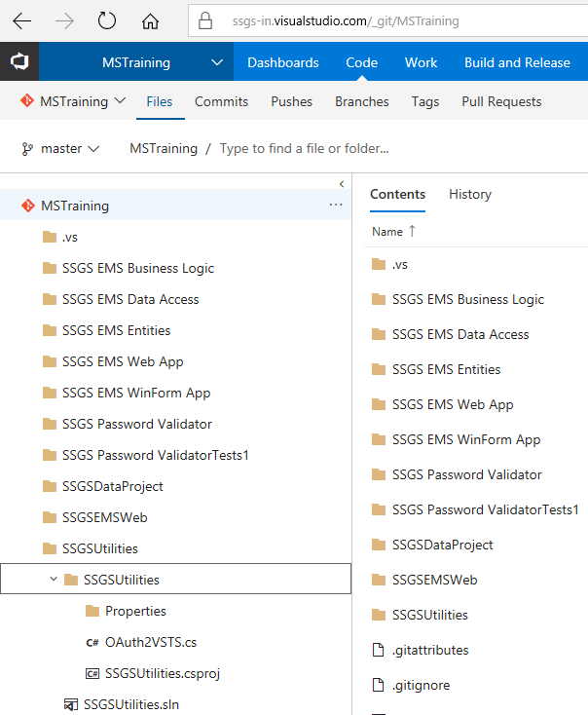Select SSGS Password Validator in the tree

tap(136, 424)
